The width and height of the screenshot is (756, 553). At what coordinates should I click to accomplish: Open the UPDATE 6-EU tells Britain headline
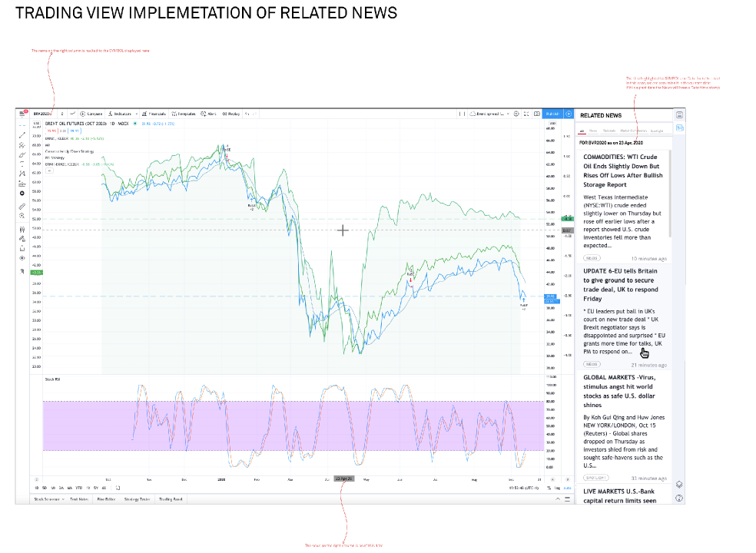coord(621,285)
